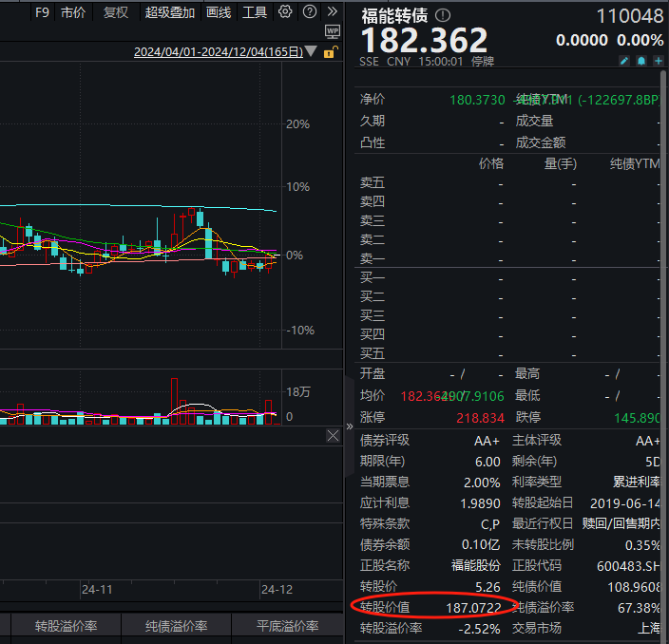The image size is (669, 644).
Task: Open the 超级叠加 overlay menu
Action: [170, 12]
